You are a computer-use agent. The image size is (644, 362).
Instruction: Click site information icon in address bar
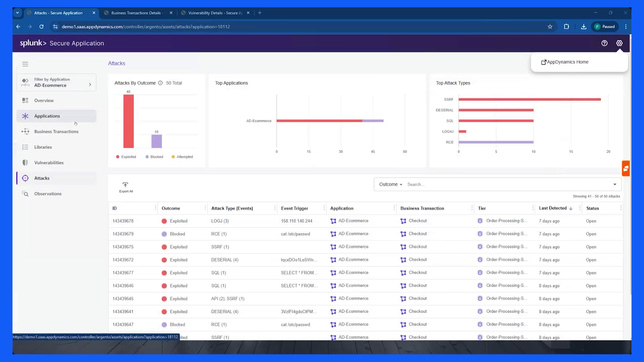tap(56, 27)
